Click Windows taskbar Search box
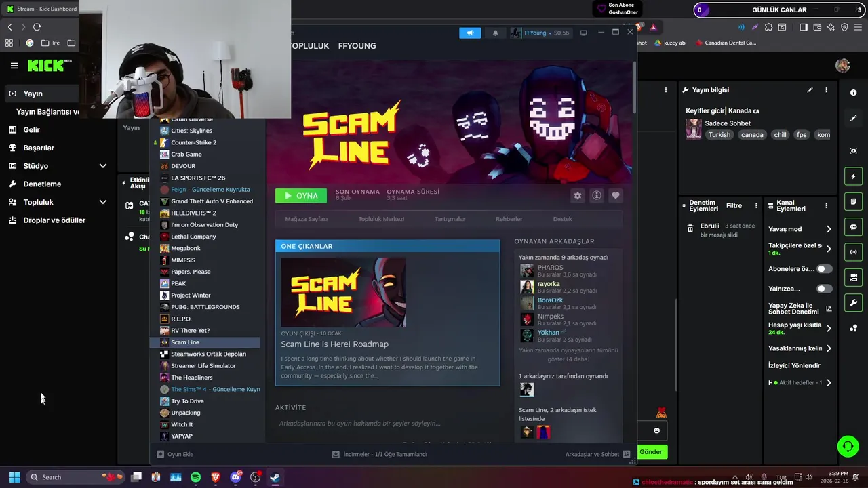This screenshot has width=868, height=488. 76,477
